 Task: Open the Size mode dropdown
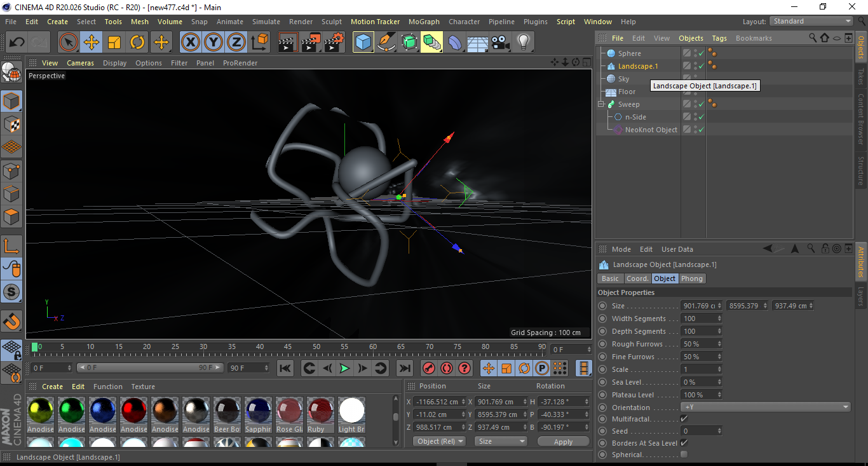tap(502, 441)
